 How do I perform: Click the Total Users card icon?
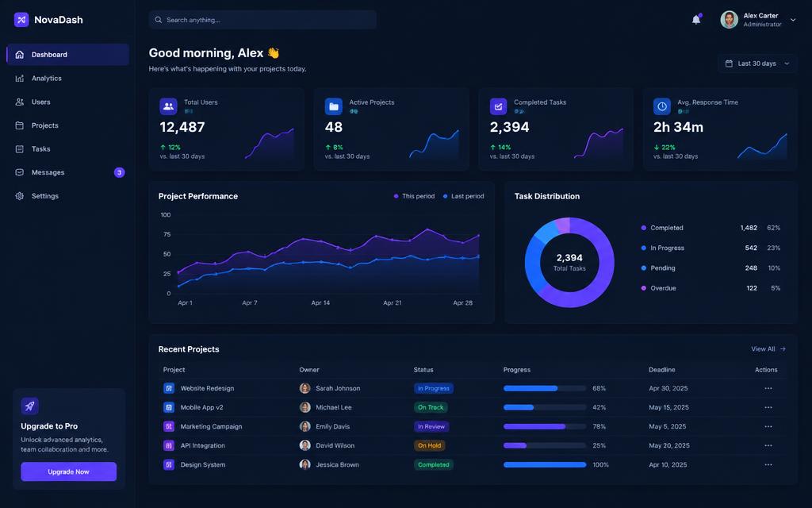pyautogui.click(x=168, y=106)
